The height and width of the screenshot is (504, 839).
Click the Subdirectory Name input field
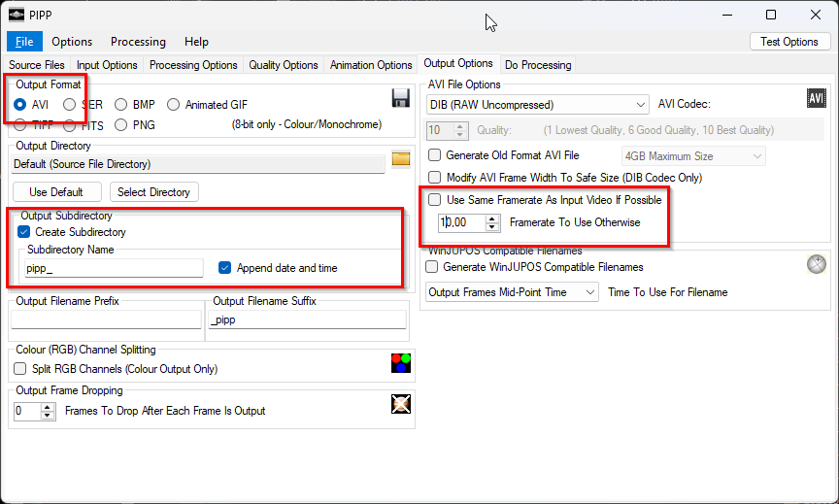114,268
